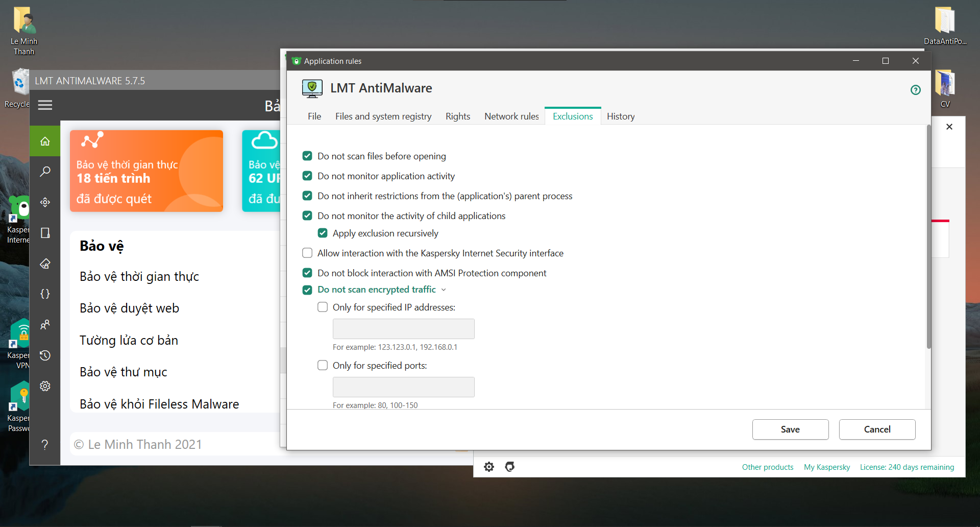Toggle Do not monitor activity of child applications
Viewport: 980px width, 527px height.
[307, 215]
